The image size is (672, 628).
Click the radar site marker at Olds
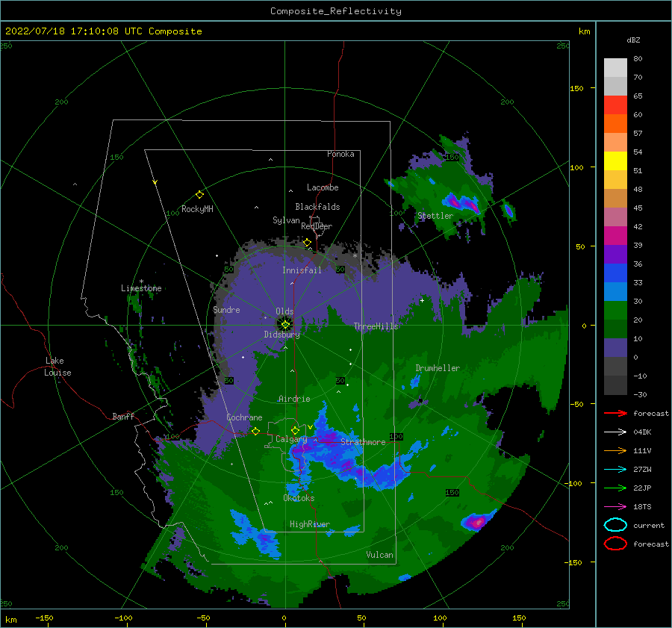[x=285, y=325]
